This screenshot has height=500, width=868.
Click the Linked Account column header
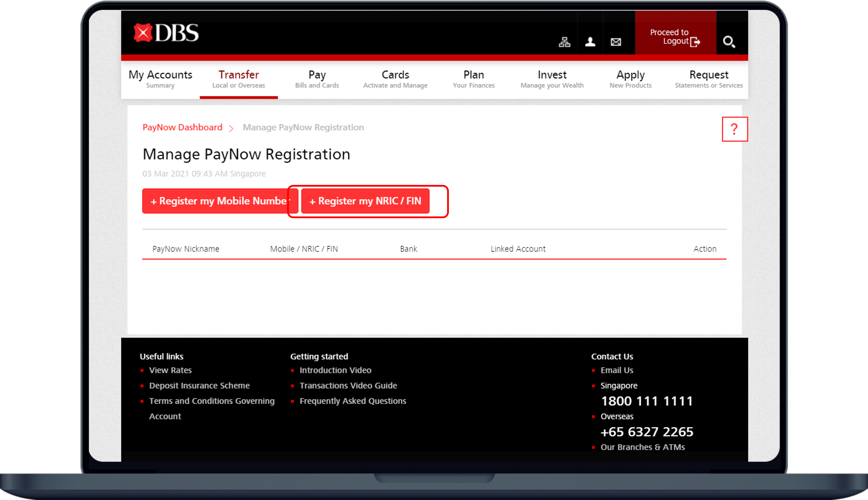[x=518, y=249]
